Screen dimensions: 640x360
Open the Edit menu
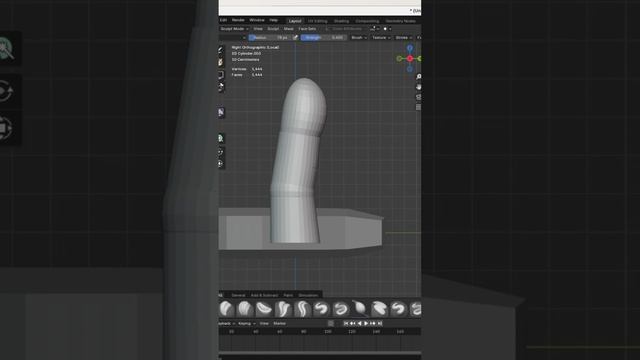tap(223, 20)
